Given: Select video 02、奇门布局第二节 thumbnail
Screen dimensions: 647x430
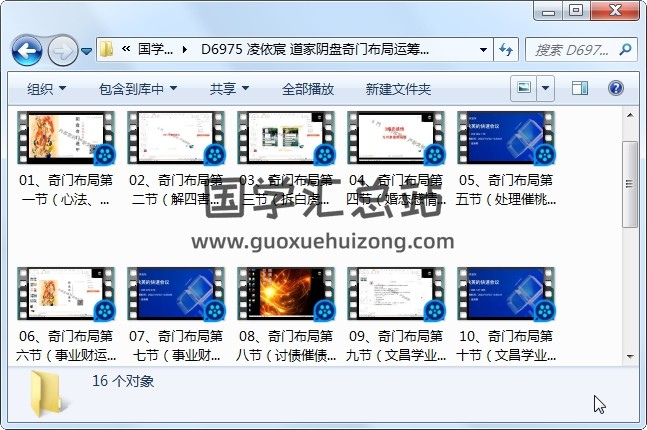Looking at the screenshot, I should [x=176, y=138].
